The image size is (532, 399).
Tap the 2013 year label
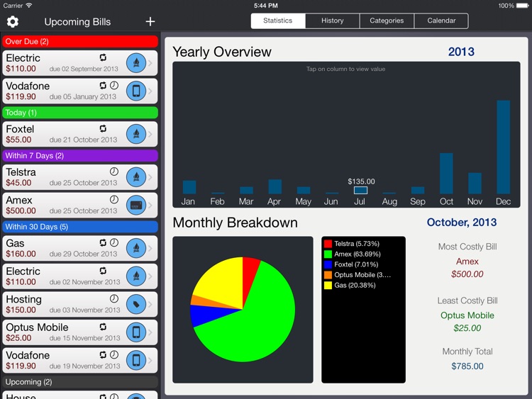click(461, 52)
